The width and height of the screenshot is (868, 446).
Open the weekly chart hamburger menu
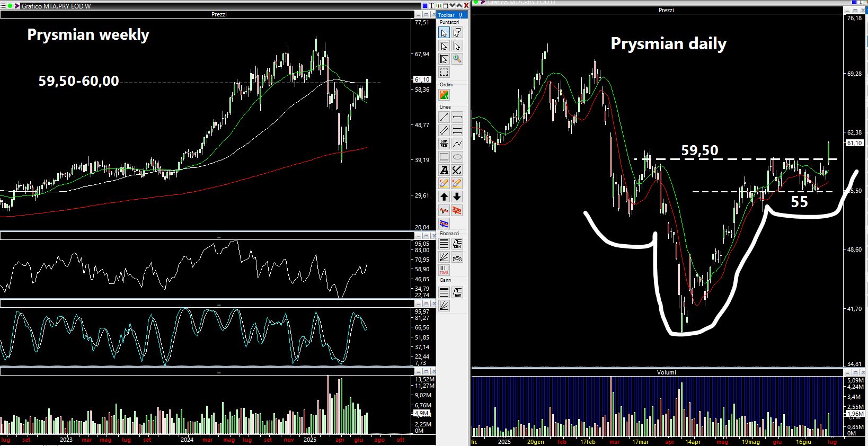3,6
